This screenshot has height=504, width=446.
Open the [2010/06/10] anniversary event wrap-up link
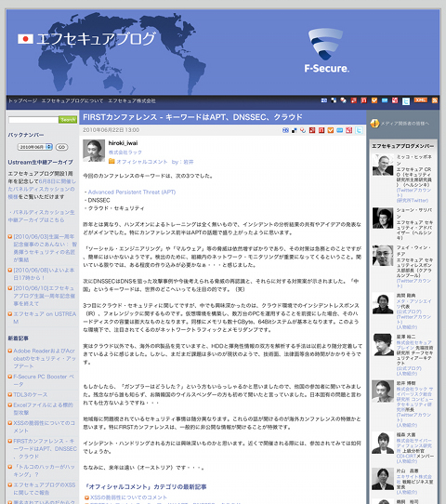point(44,296)
